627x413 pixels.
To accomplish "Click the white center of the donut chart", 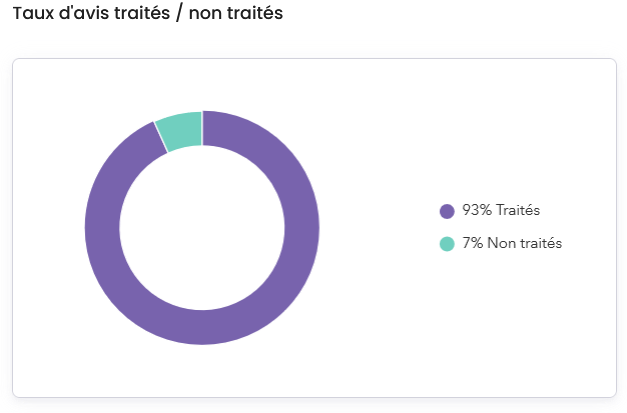I will tap(202, 228).
